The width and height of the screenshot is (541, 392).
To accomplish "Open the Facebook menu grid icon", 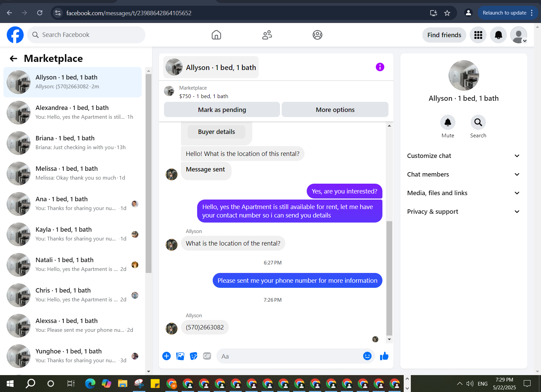I will tap(478, 35).
